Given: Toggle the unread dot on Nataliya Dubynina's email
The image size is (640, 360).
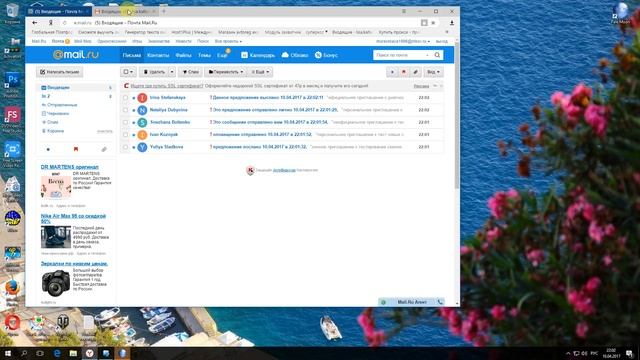Looking at the screenshot, I should (x=134, y=110).
